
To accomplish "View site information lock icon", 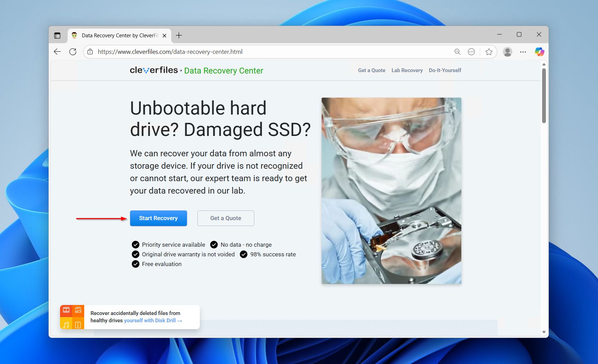I will pos(90,52).
